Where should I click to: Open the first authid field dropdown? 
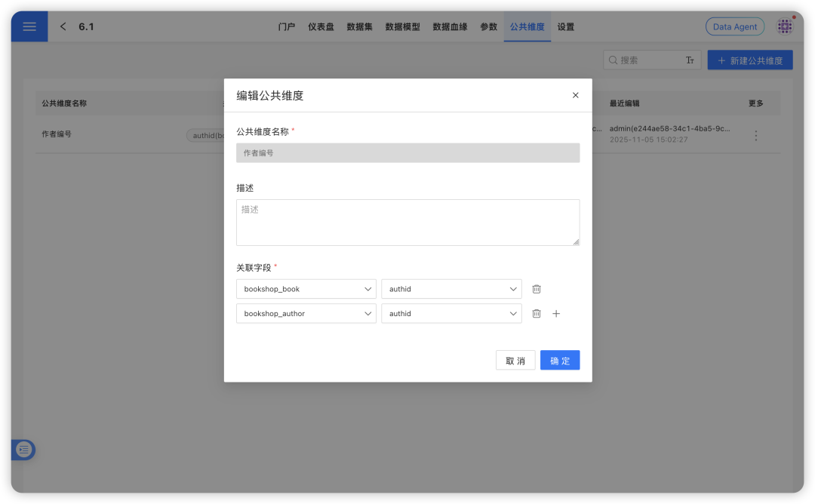[451, 288]
